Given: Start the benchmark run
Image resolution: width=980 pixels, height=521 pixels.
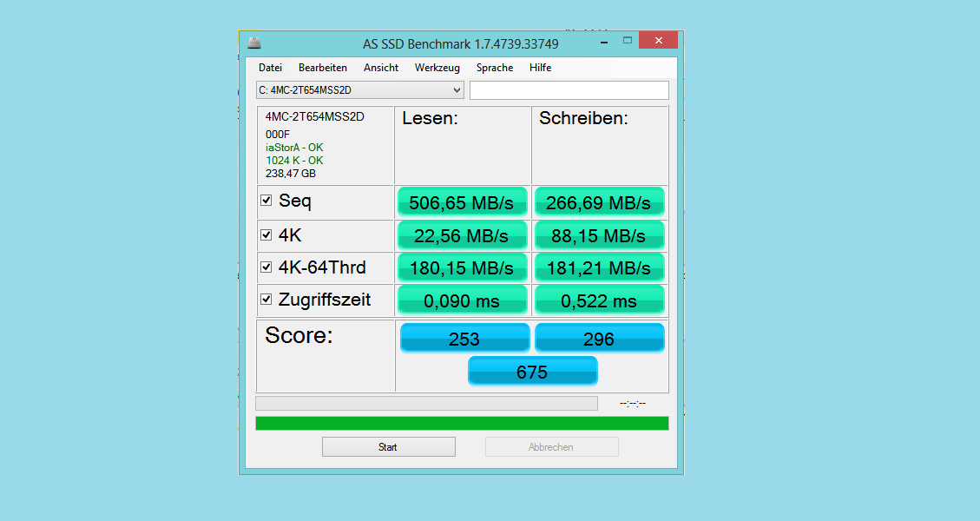Looking at the screenshot, I should 388,446.
